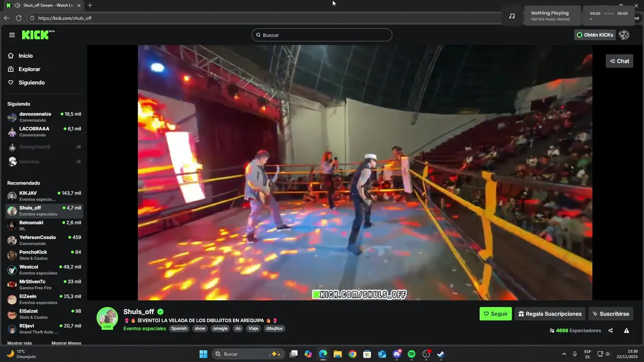644x362 pixels.
Task: Open MrStivenTc recommended channel
Action: 44,285
